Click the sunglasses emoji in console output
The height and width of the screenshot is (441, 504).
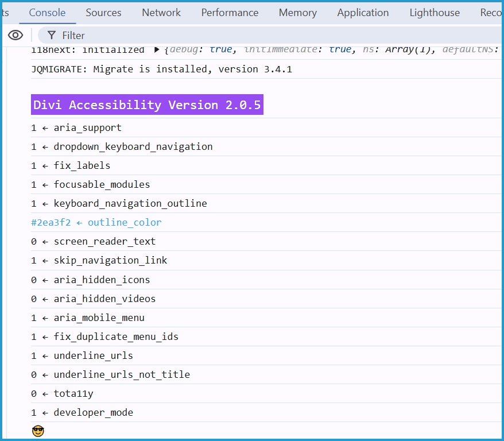[38, 431]
